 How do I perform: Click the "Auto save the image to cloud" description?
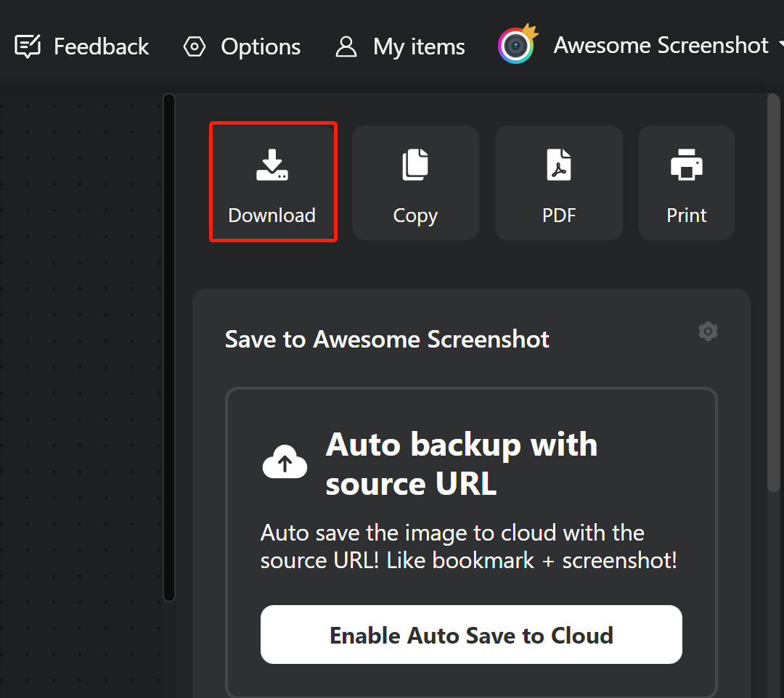coord(468,546)
